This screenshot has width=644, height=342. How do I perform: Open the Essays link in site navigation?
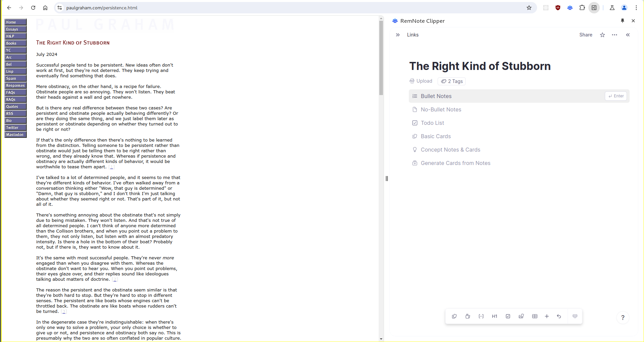15,29
